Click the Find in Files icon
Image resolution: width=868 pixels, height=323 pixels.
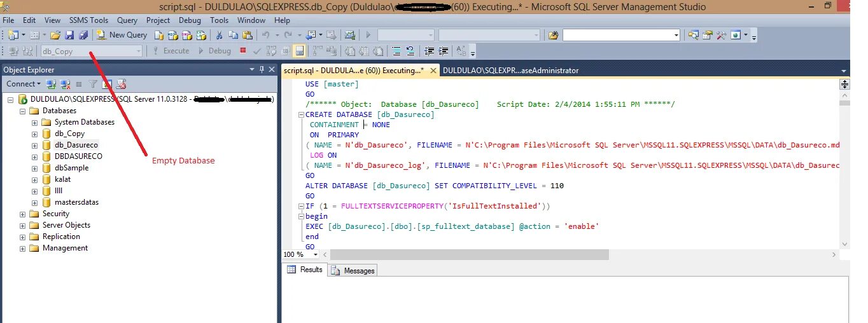[553, 35]
